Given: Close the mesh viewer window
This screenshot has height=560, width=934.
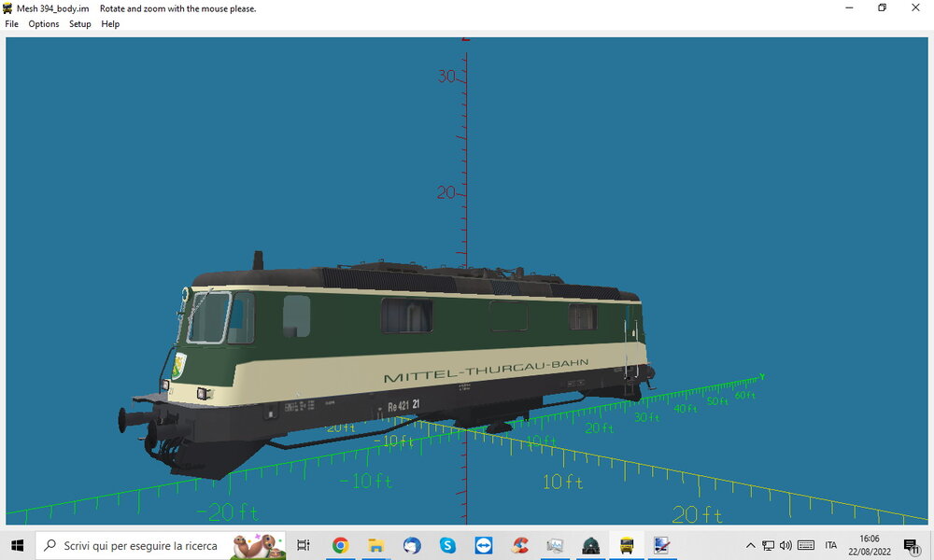Looking at the screenshot, I should [915, 7].
